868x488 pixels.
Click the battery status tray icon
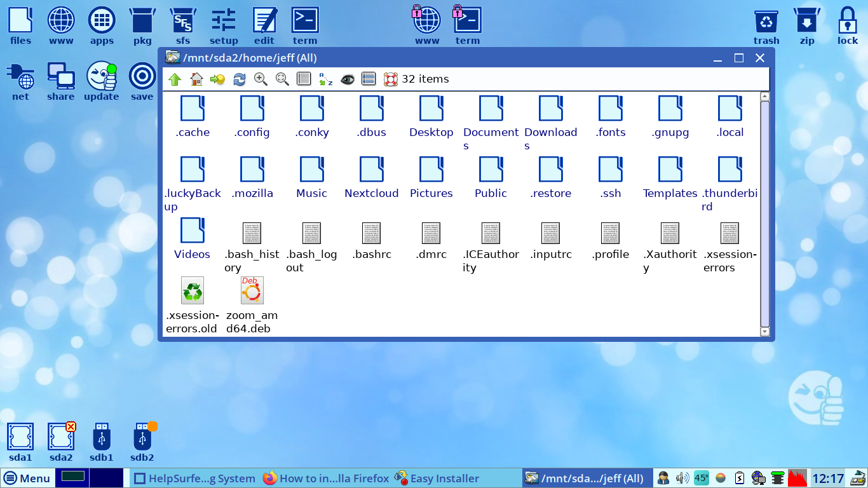[x=740, y=478]
